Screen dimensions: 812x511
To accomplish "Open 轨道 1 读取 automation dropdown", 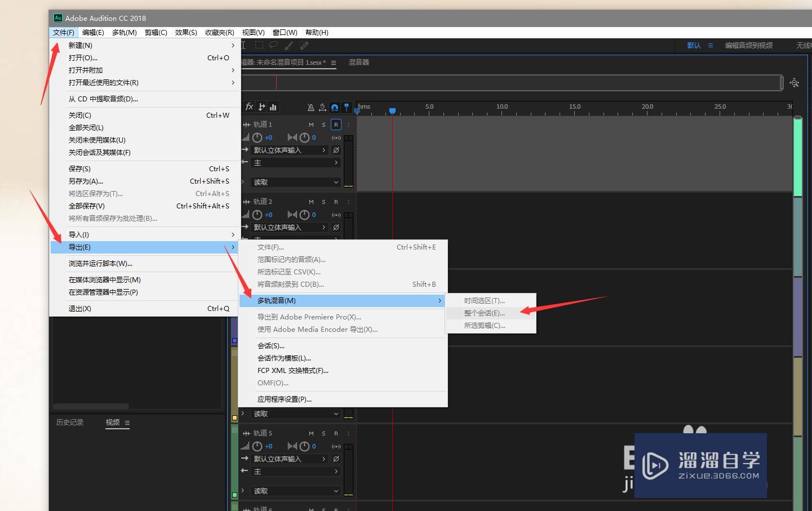I will [296, 182].
